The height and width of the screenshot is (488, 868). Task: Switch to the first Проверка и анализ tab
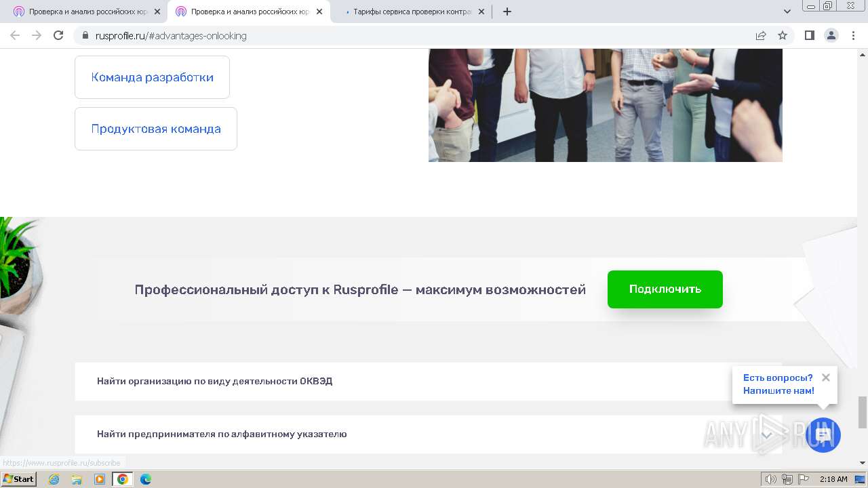(87, 12)
